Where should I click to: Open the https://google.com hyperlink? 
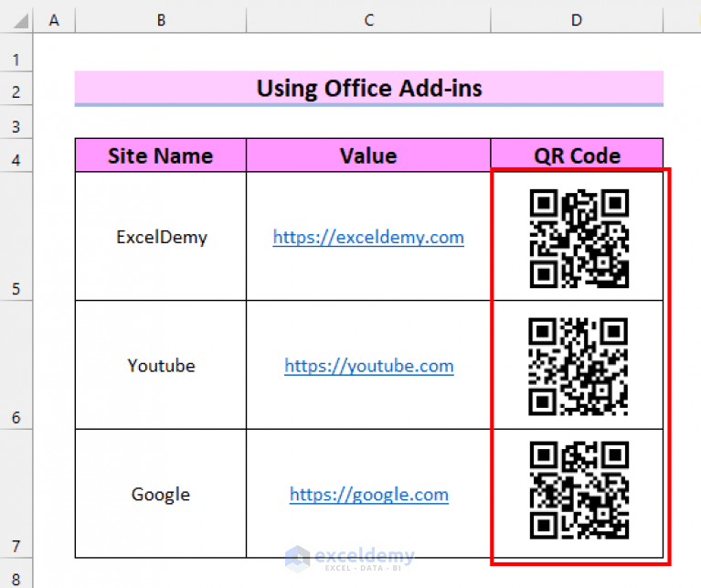[x=369, y=495]
